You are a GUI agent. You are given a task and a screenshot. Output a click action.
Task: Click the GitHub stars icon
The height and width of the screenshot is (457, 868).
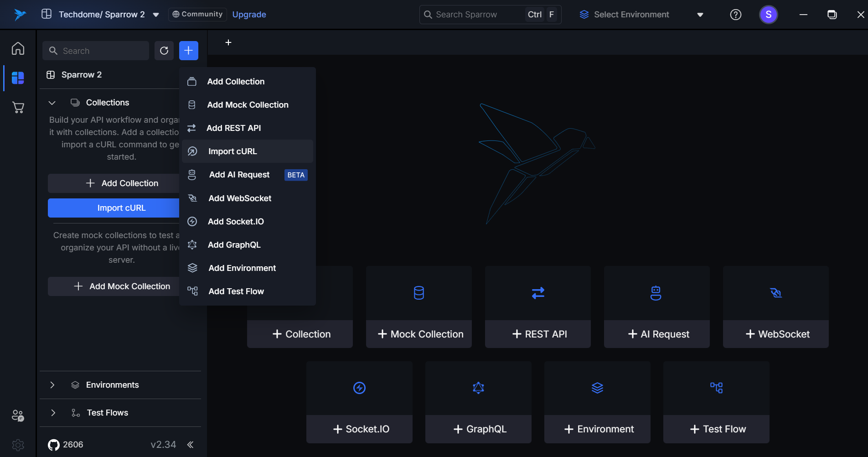coord(54,445)
